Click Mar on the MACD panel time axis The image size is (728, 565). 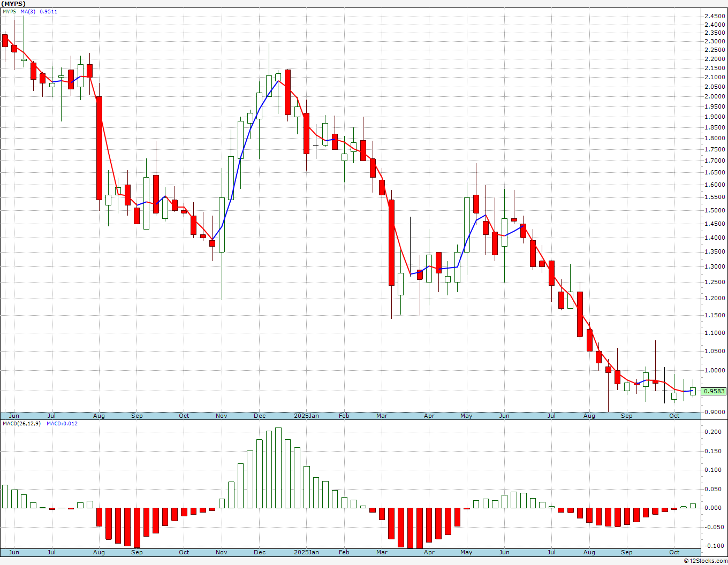(x=382, y=552)
